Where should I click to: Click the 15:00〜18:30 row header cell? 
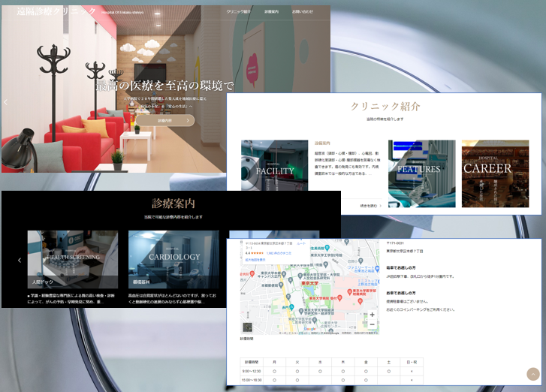tap(252, 380)
